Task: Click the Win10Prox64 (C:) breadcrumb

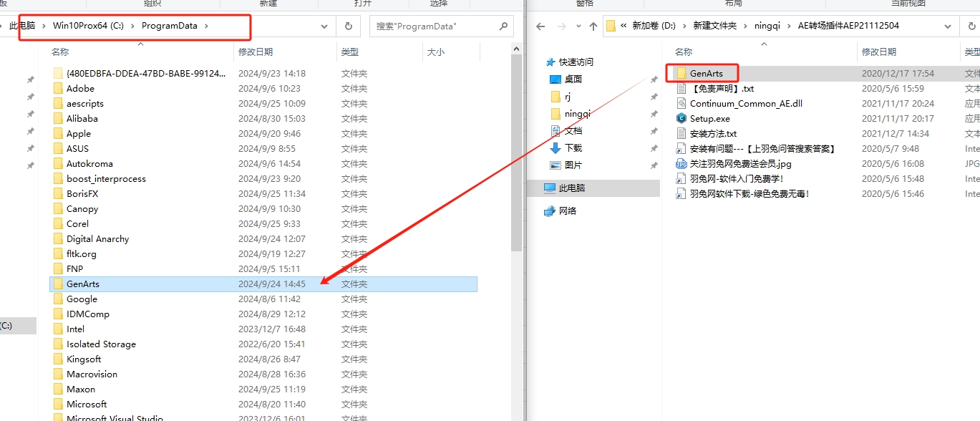Action: (88, 26)
